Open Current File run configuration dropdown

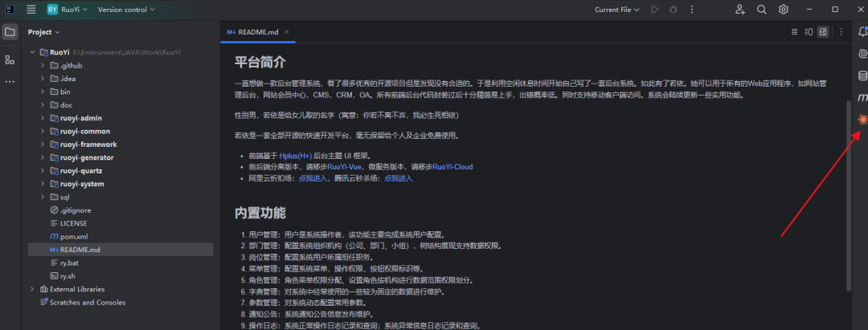pos(616,10)
